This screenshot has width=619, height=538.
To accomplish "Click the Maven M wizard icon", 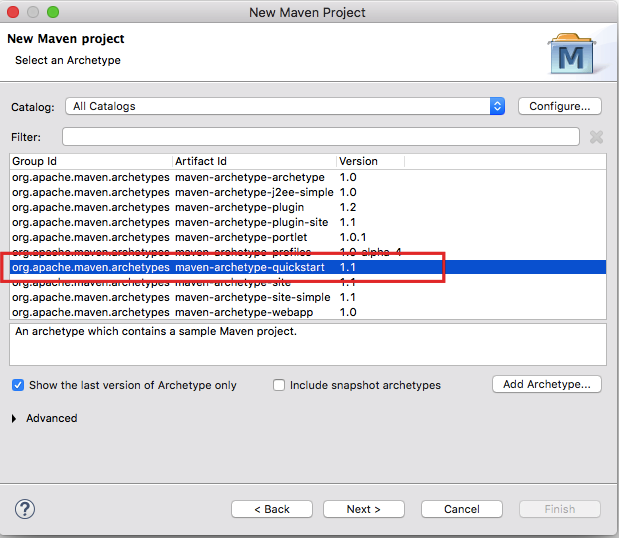I will (571, 53).
